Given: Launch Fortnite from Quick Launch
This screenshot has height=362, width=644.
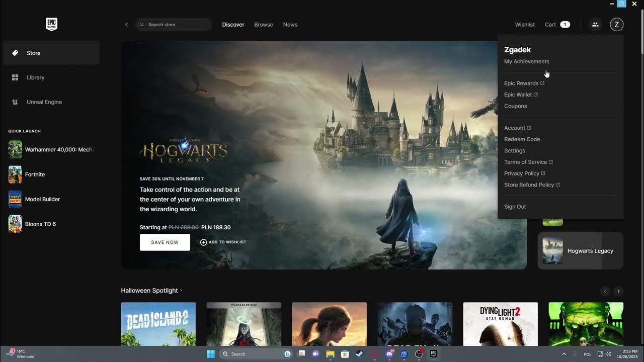Looking at the screenshot, I should tap(34, 174).
